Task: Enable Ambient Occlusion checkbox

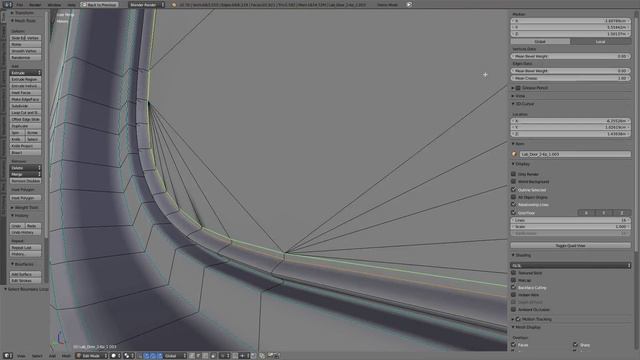Action: (x=513, y=309)
